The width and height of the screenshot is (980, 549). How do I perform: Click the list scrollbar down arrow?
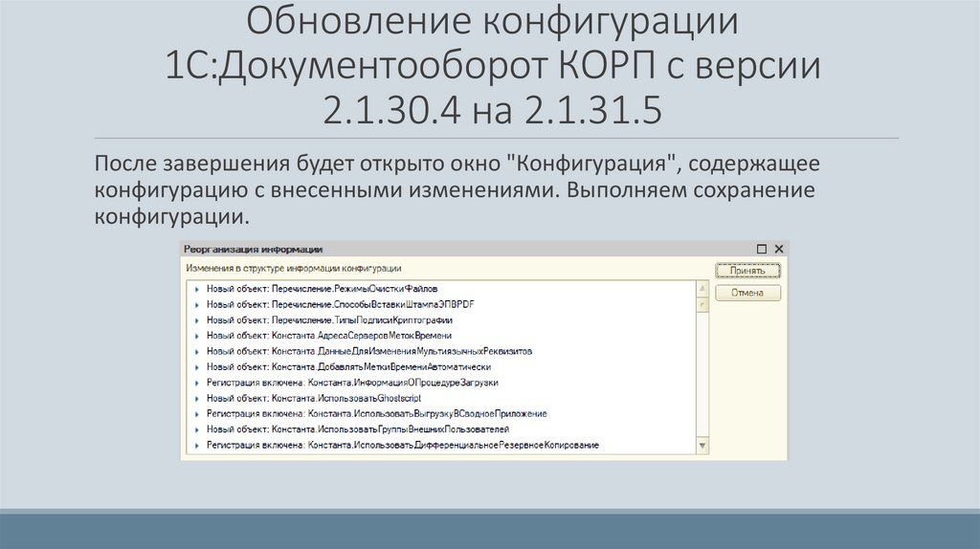[702, 446]
